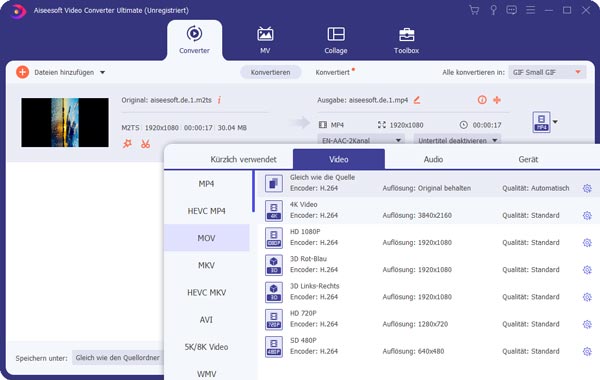
Task: Select the HD 720P preset icon
Action: (274, 320)
